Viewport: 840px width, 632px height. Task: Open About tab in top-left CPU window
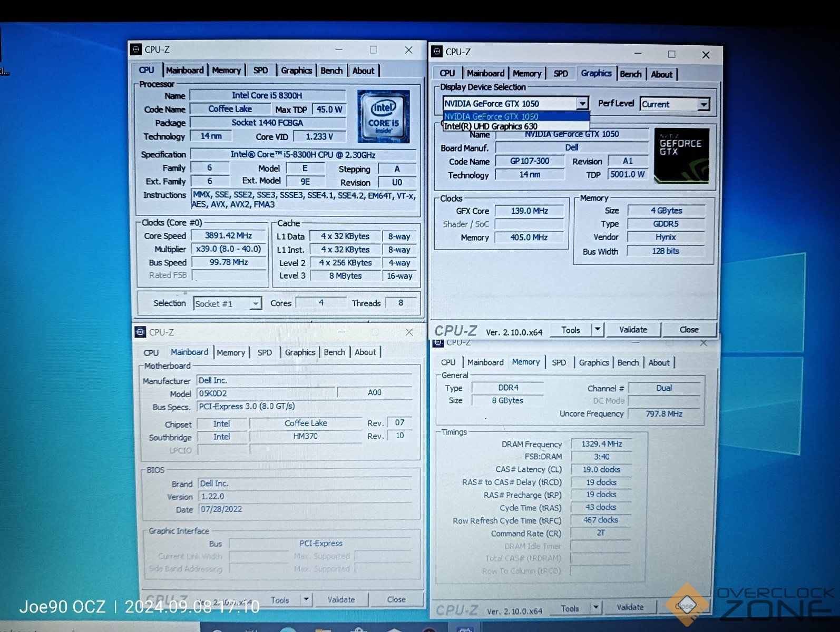pos(363,71)
